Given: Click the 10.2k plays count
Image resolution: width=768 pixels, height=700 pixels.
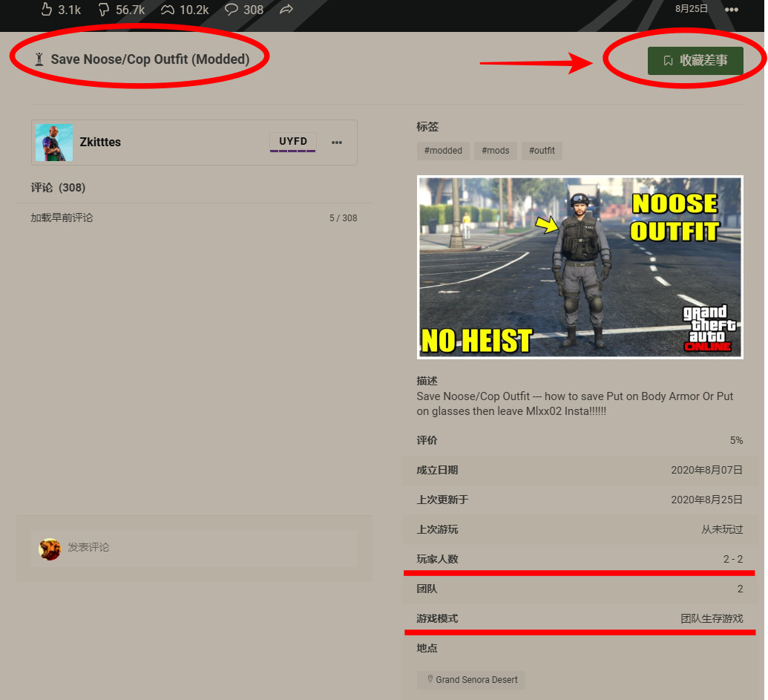Looking at the screenshot, I should (x=194, y=10).
